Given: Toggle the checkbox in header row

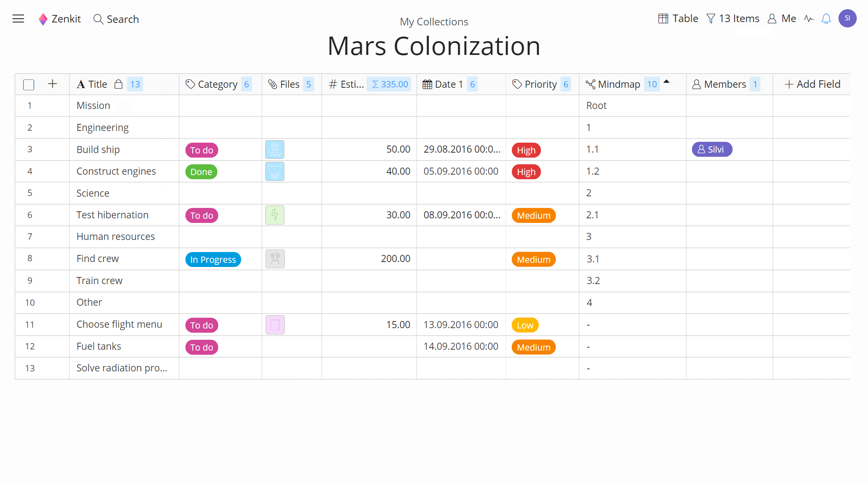Looking at the screenshot, I should click(29, 84).
